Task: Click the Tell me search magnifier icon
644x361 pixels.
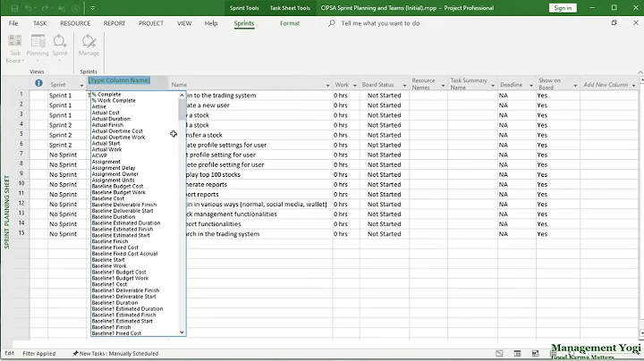Action: 332,23
